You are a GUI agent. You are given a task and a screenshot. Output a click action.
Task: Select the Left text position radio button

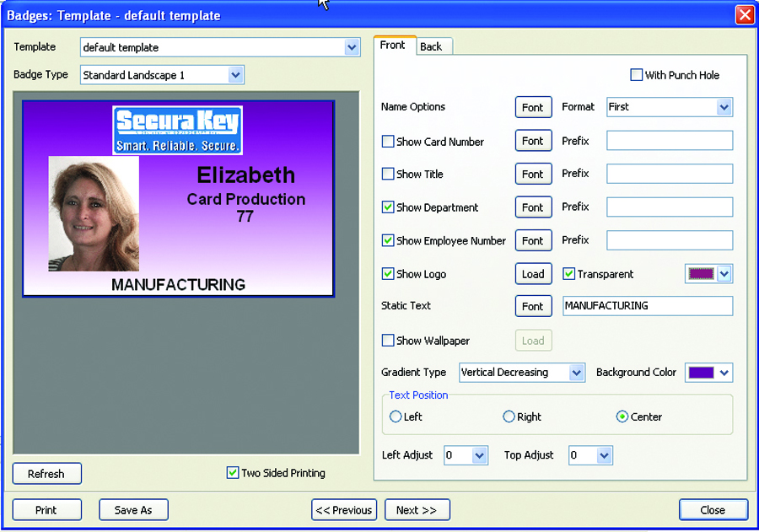(396, 416)
